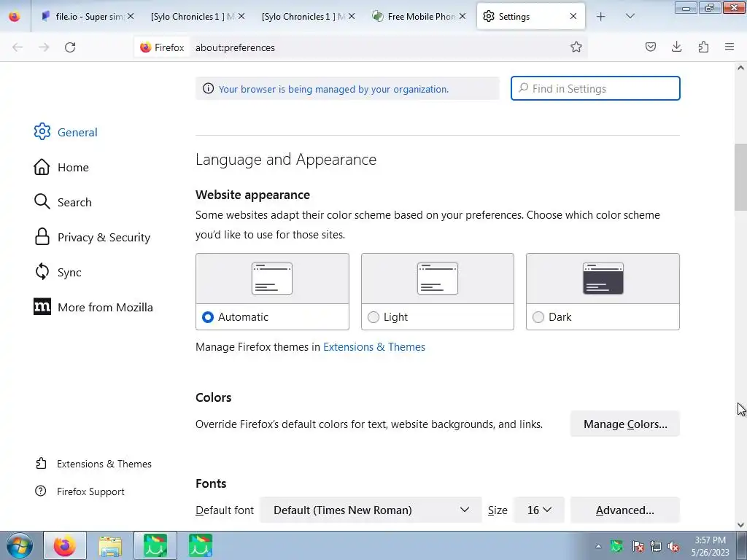Open the font Size dropdown
This screenshot has height=560, width=747.
(539, 510)
